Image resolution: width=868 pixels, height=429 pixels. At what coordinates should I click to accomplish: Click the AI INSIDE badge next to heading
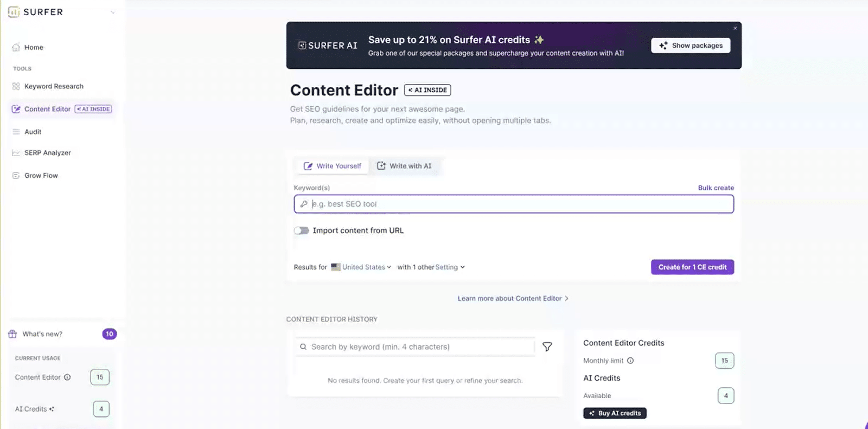tap(427, 90)
